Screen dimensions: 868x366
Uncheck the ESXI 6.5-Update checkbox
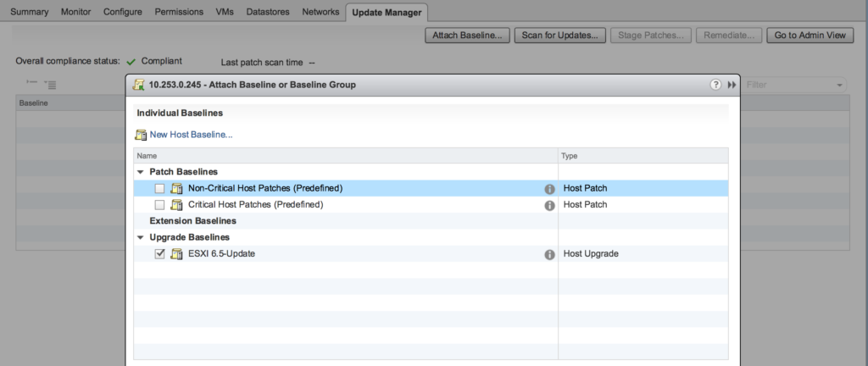tap(159, 254)
